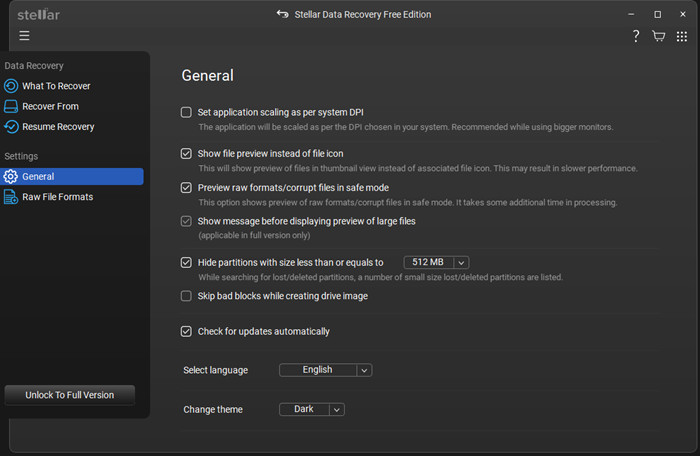Open the 512 MB partition size dropdown

point(436,262)
